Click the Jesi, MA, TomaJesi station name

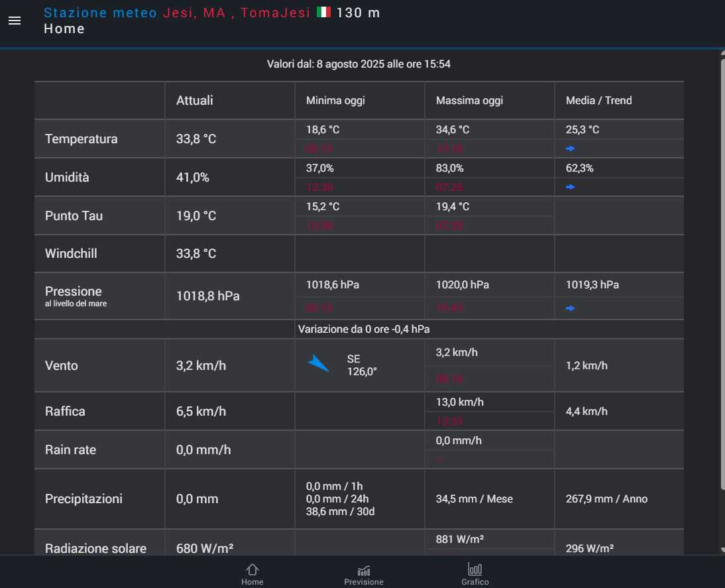point(237,13)
